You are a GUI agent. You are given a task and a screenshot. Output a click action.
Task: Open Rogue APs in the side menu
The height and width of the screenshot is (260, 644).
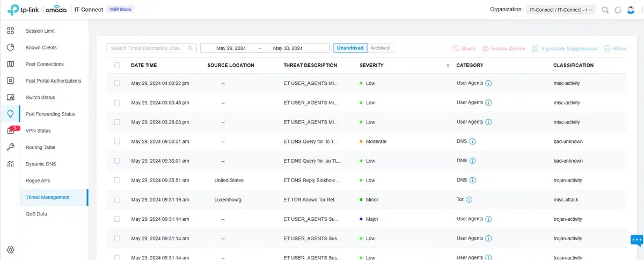click(38, 180)
